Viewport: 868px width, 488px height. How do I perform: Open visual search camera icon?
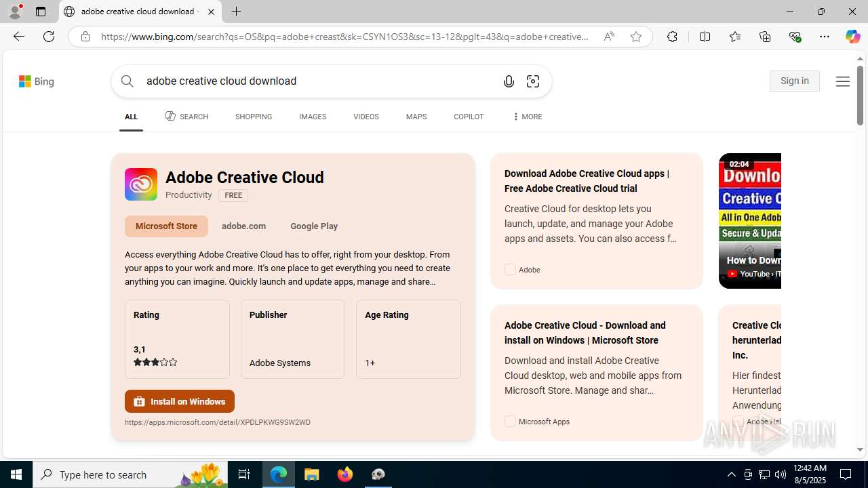pos(533,81)
